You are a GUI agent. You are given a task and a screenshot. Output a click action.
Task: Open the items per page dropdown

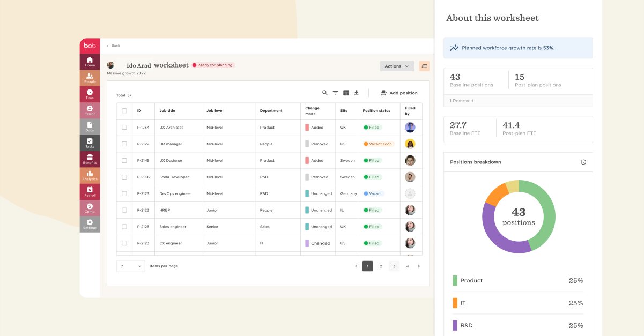click(131, 266)
